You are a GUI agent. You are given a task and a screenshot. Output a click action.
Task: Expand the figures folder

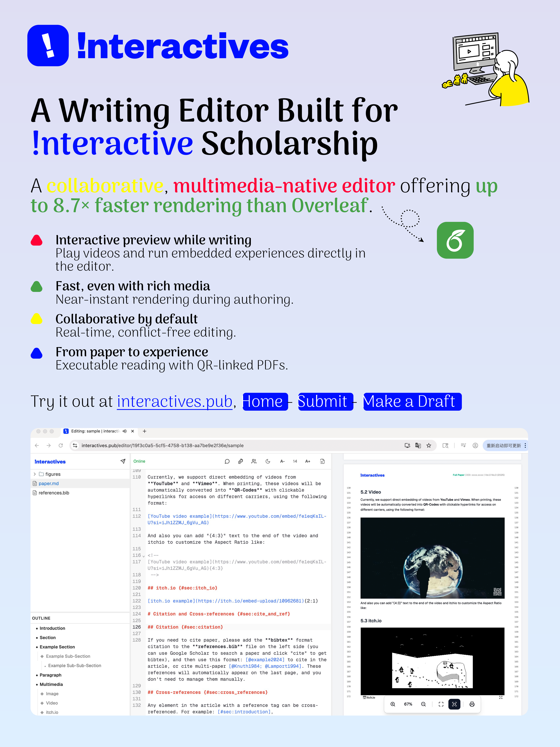(x=34, y=474)
